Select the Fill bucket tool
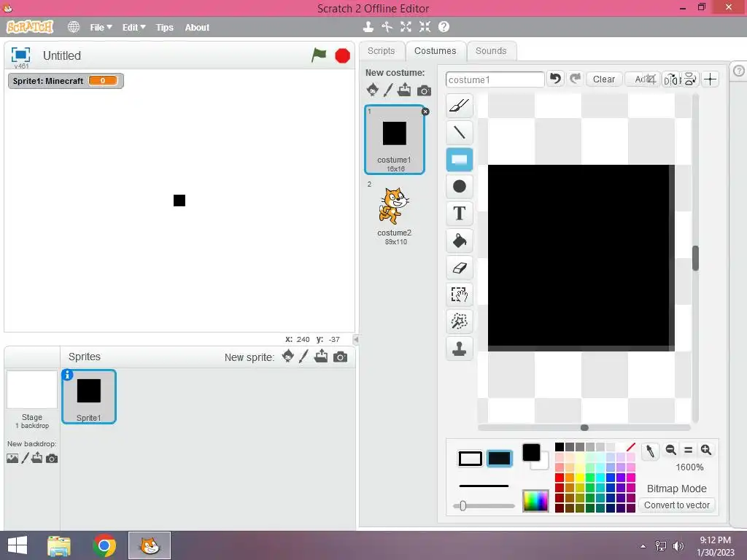Viewport: 747px width, 560px height. pyautogui.click(x=460, y=241)
